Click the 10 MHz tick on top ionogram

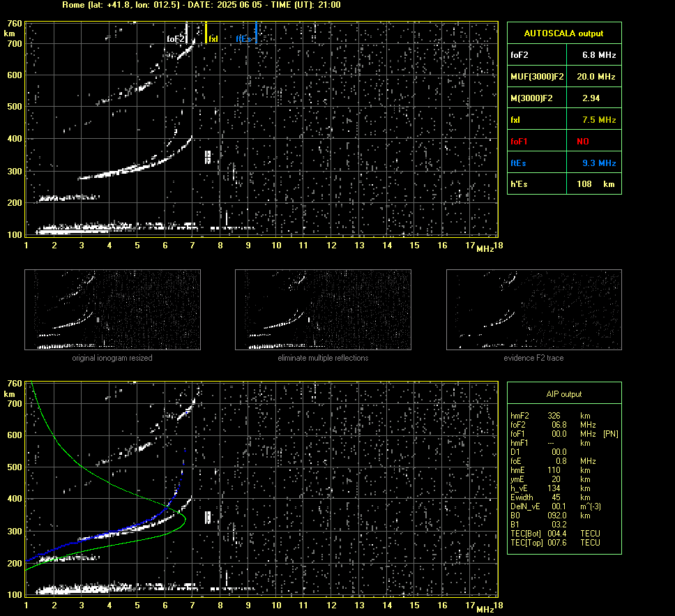click(x=276, y=245)
